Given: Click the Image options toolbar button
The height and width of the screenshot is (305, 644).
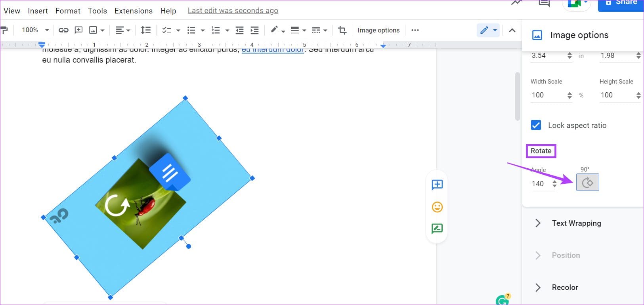Looking at the screenshot, I should (378, 30).
